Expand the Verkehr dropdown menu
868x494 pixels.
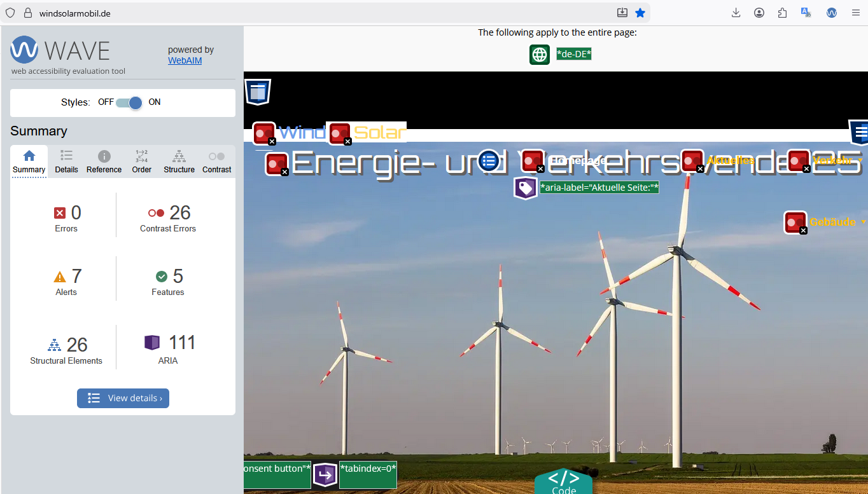tap(860, 161)
